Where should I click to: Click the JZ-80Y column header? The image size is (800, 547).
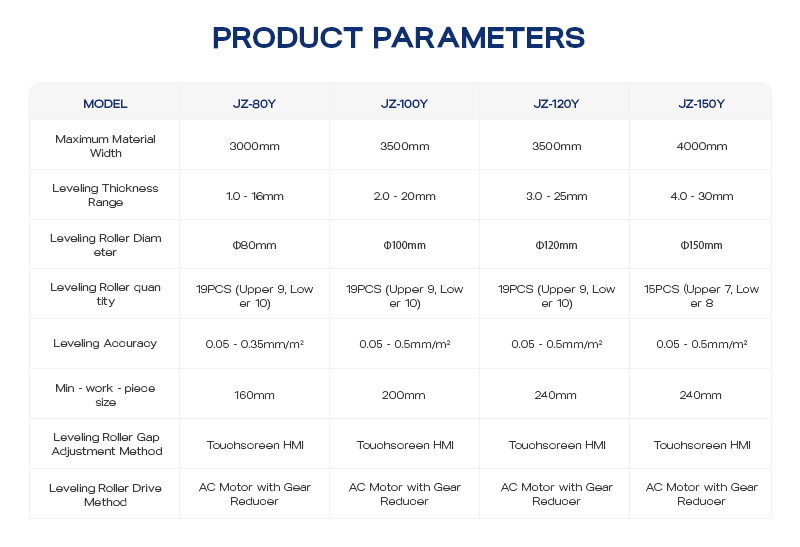(254, 103)
